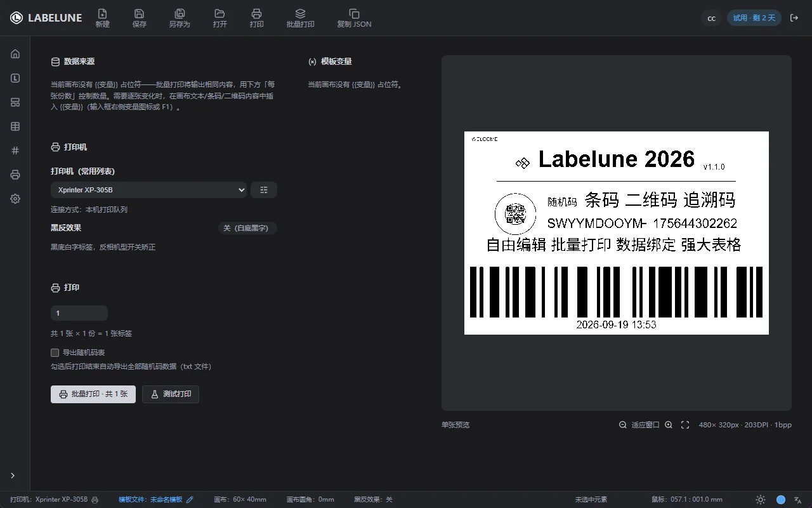Click the 未命名模板 template file link

click(x=166, y=500)
